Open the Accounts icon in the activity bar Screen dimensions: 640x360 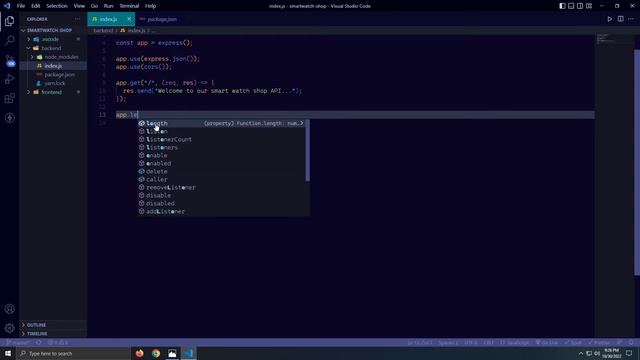click(9, 309)
